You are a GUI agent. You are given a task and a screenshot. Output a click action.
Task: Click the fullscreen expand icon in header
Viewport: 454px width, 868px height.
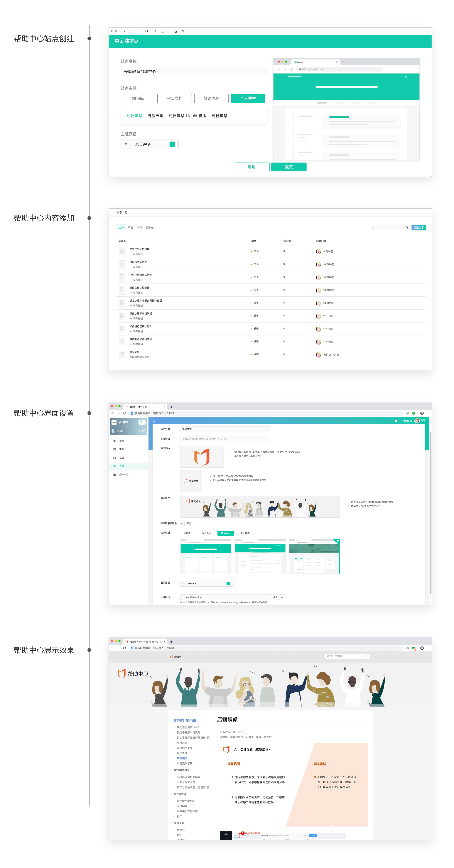(159, 421)
